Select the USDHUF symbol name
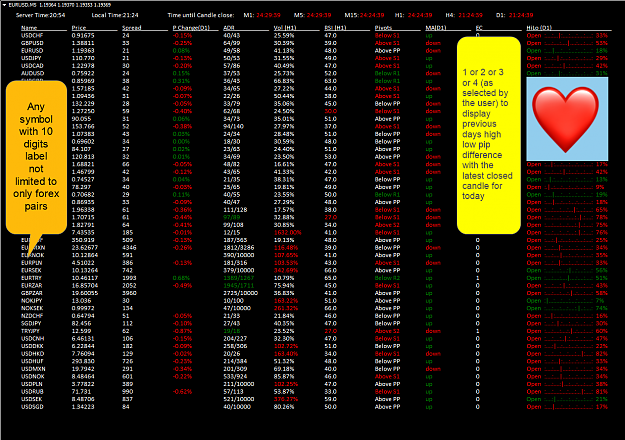The image size is (625, 440). click(x=32, y=361)
